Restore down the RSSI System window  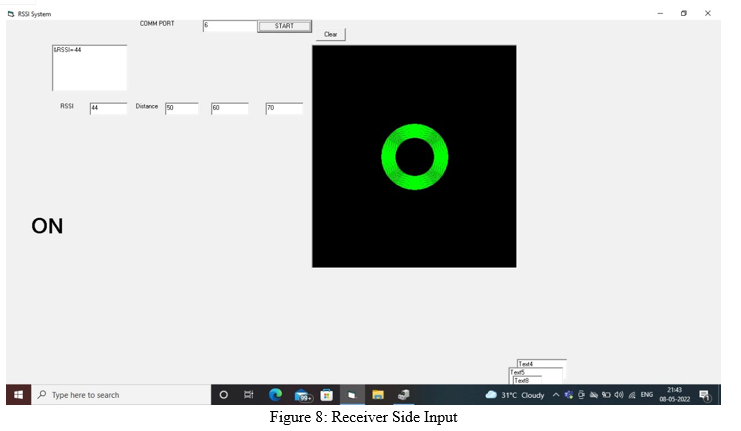683,14
